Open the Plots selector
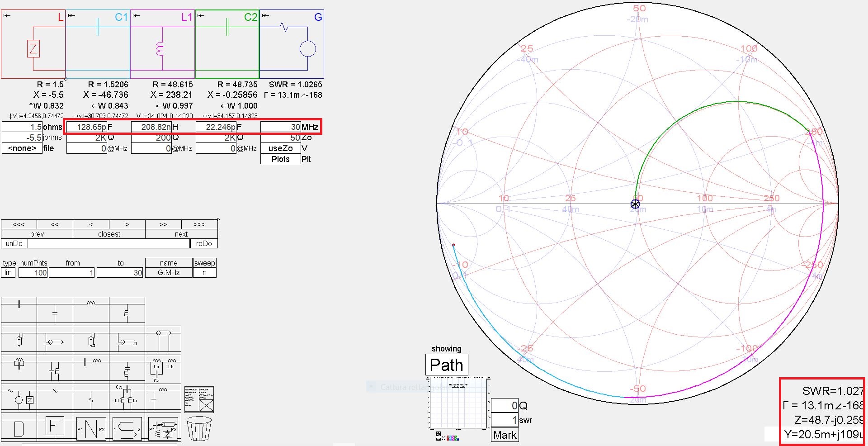The image size is (868, 446). tap(280, 159)
